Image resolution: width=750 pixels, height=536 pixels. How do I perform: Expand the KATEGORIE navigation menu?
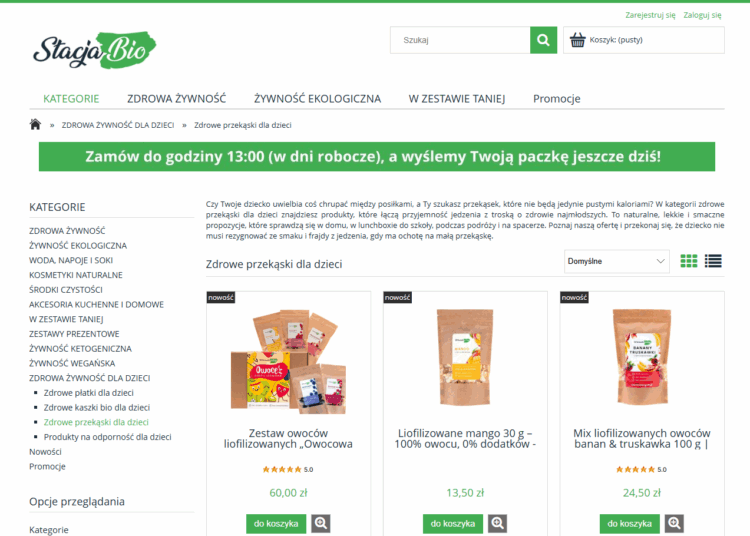71,99
